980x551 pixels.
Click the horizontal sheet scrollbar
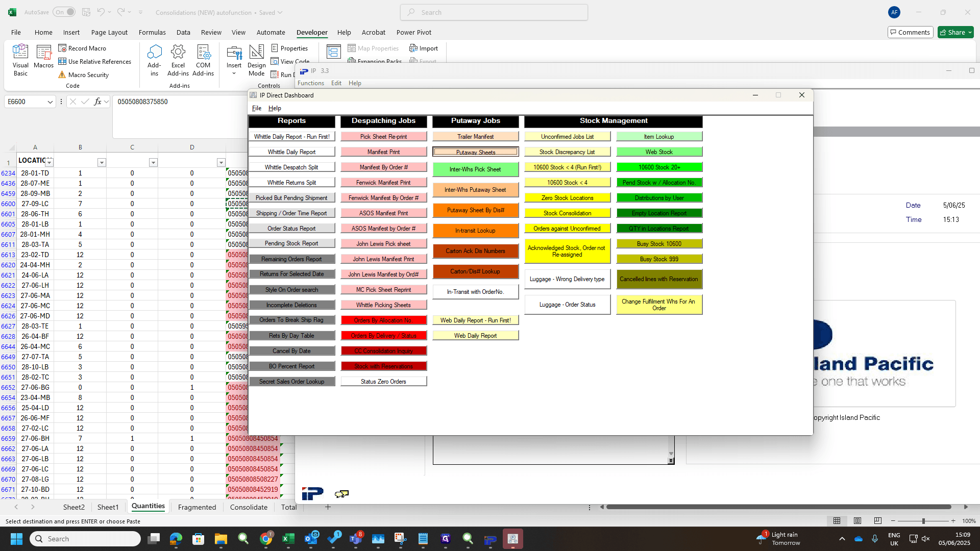coord(778,507)
